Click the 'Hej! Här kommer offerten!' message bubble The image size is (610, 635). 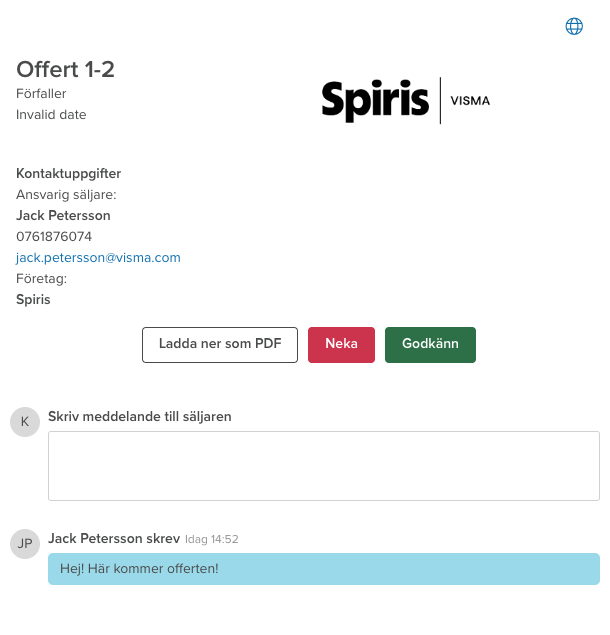[x=324, y=569]
